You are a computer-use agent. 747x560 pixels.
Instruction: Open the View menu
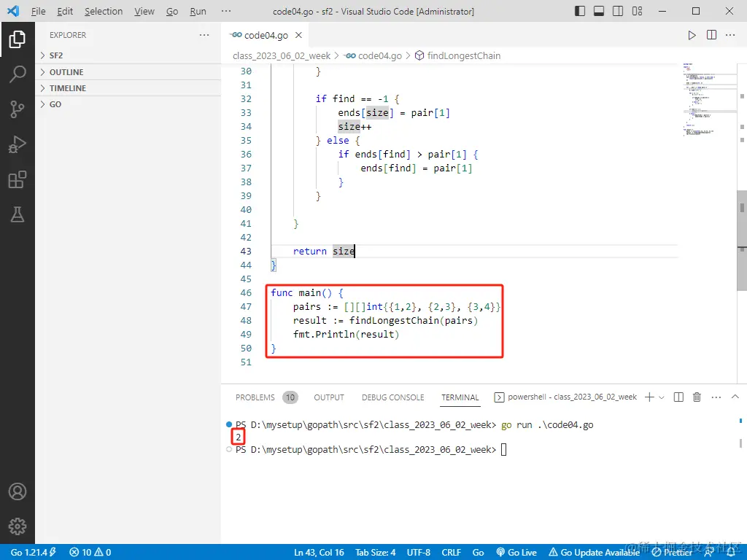(x=144, y=11)
